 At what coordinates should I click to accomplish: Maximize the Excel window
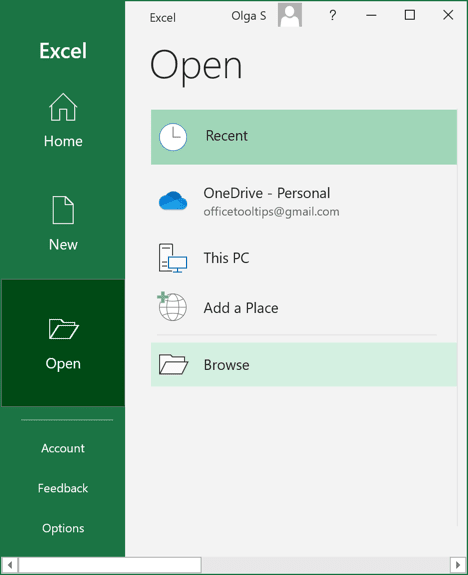410,15
